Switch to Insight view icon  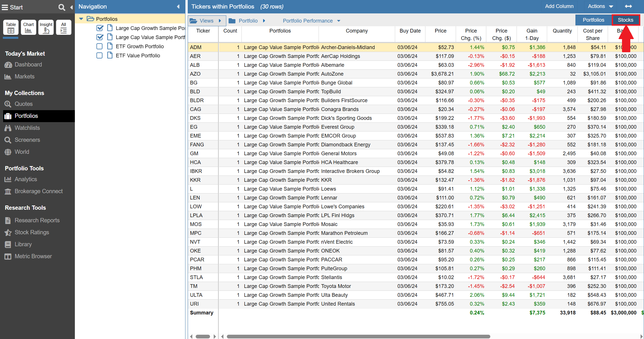(x=46, y=27)
